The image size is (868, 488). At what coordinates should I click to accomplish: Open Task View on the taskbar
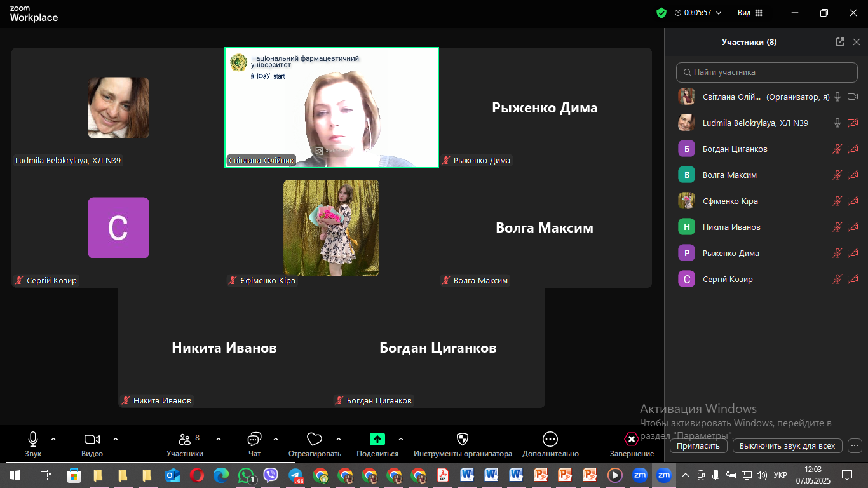pyautogui.click(x=45, y=475)
